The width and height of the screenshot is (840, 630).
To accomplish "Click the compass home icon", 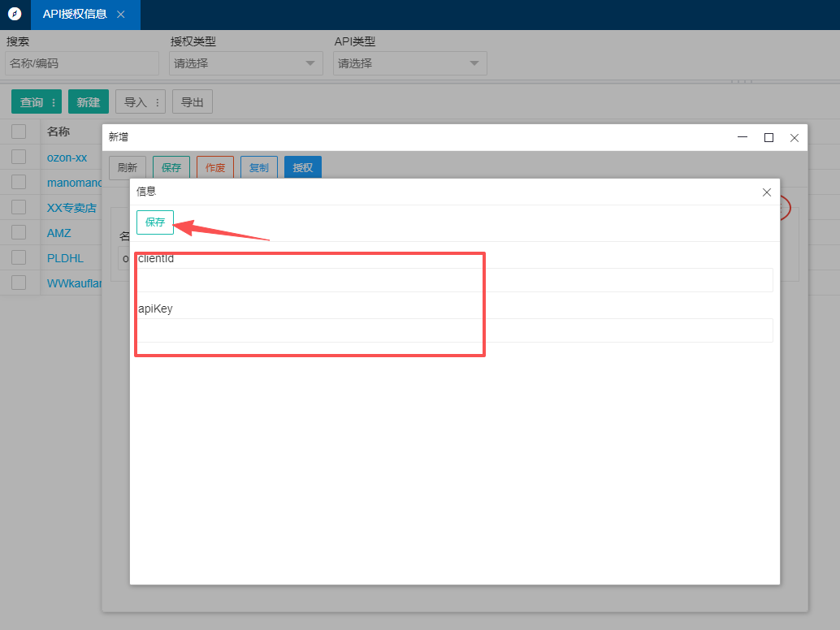I will 15,14.
